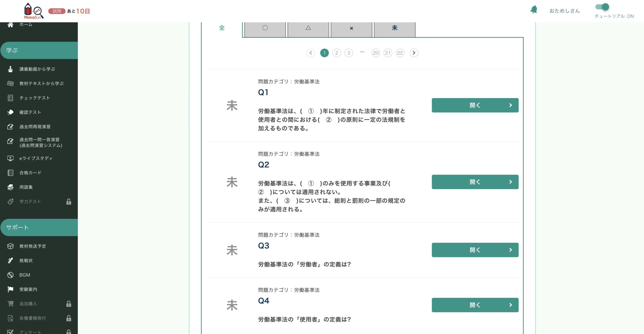Click 開く button for Q4
The height and width of the screenshot is (334, 644).
point(475,305)
